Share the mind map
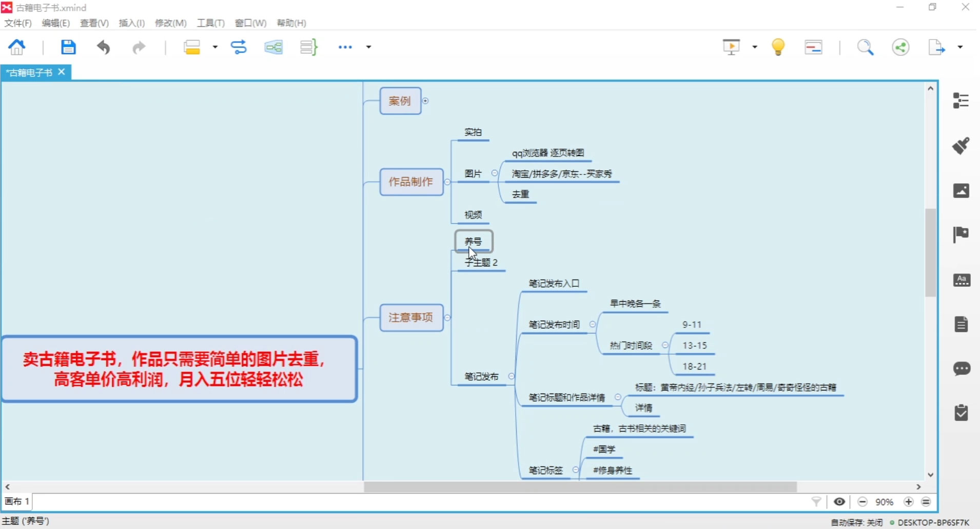980x529 pixels. [901, 47]
